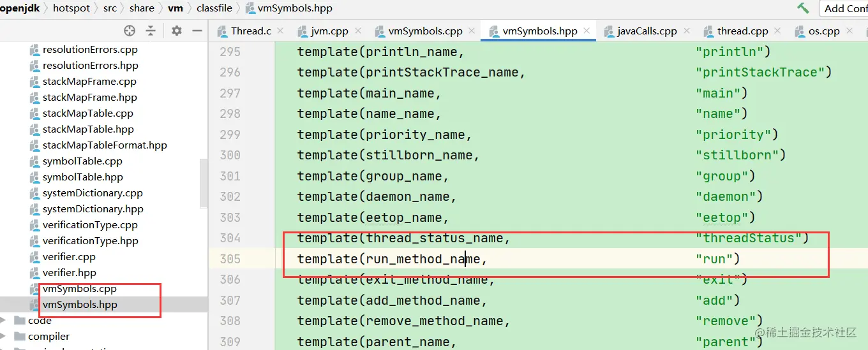
Task: Click the "threadStatus" string literal
Action: [x=748, y=238]
